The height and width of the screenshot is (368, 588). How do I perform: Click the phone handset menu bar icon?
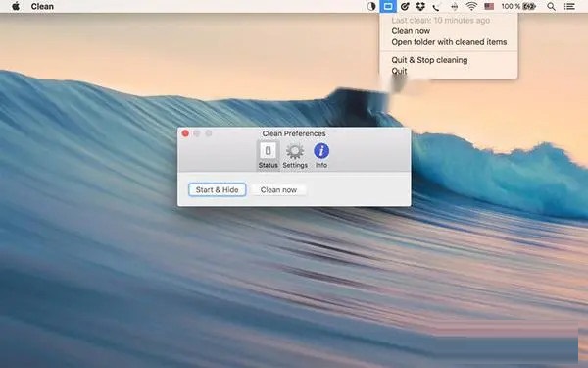(x=436, y=7)
